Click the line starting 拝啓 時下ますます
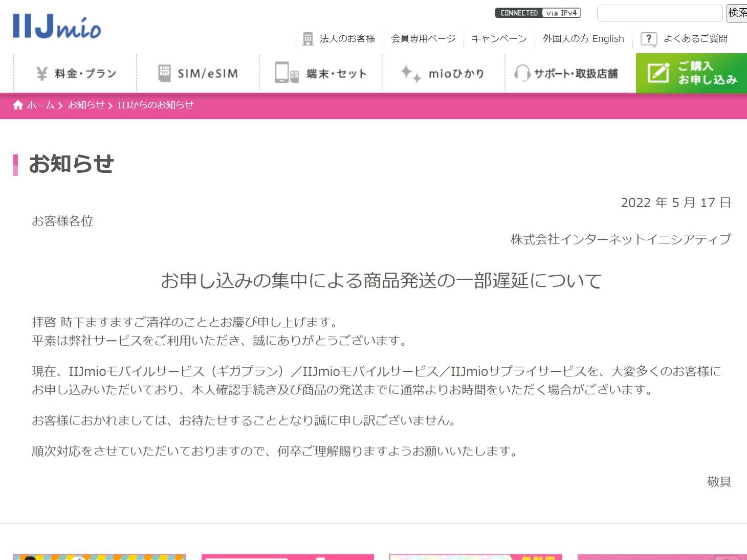The height and width of the screenshot is (560, 747). [185, 322]
